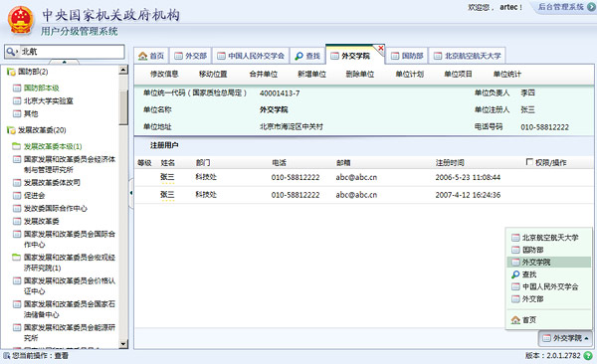Choose 北京航空航天大学 in popup tab list
Image resolution: width=597 pixels, height=364 pixels.
[549, 238]
